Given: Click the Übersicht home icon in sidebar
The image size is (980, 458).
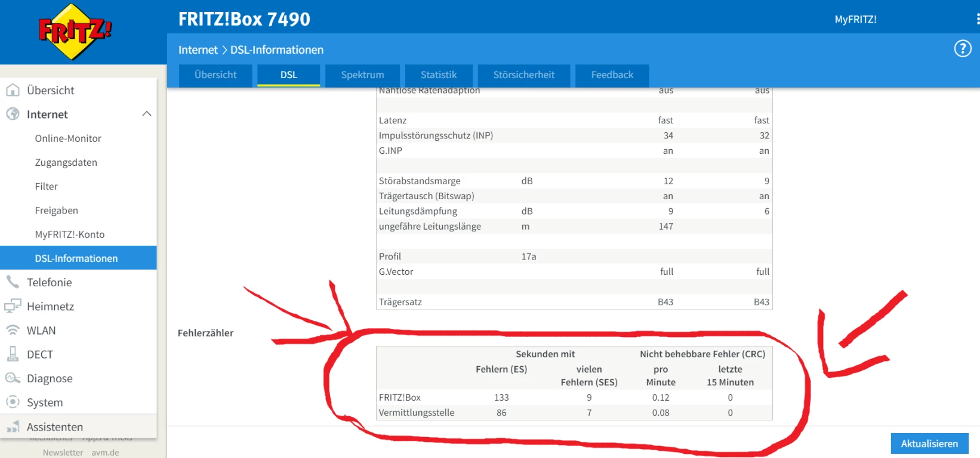Looking at the screenshot, I should click(x=13, y=90).
